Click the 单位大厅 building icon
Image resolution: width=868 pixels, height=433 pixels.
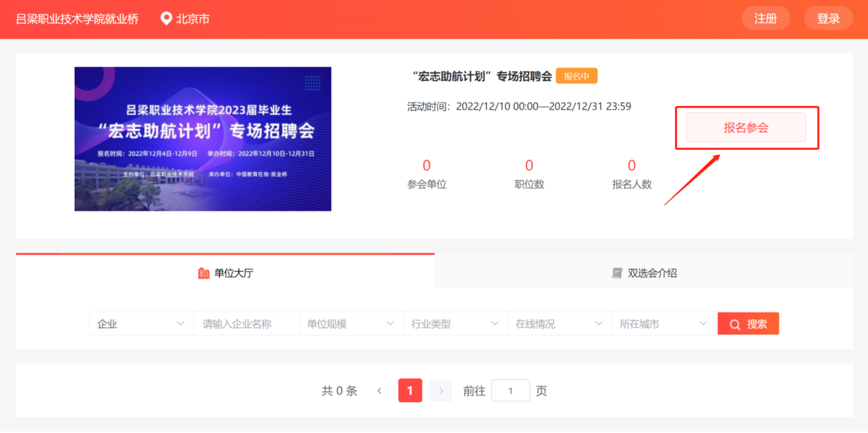point(204,273)
